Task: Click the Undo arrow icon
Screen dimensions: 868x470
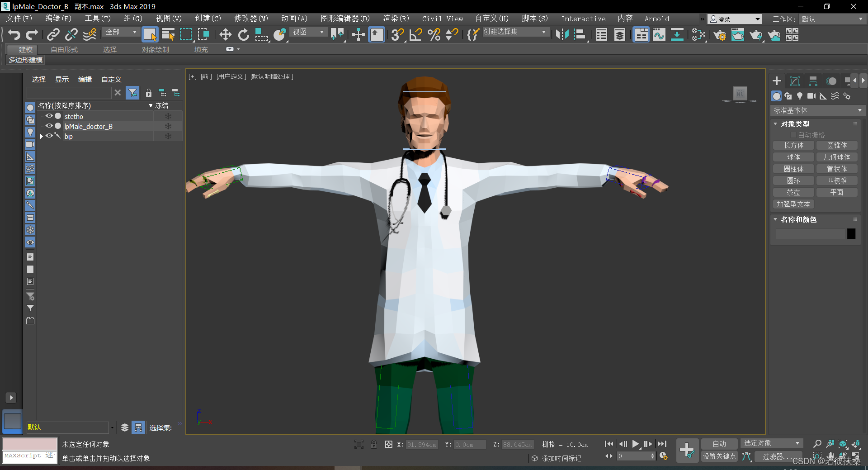Action: coord(14,34)
